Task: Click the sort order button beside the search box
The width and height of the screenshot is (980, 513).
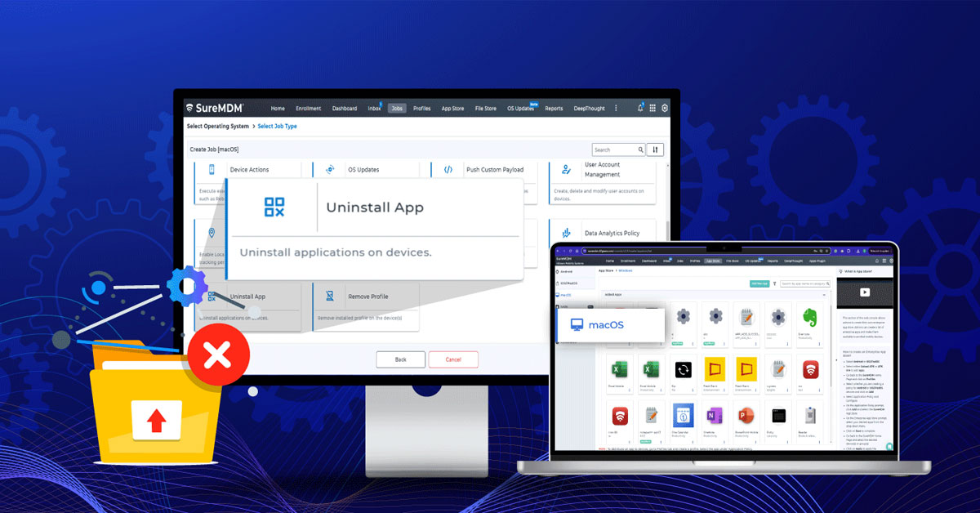Action: point(655,149)
